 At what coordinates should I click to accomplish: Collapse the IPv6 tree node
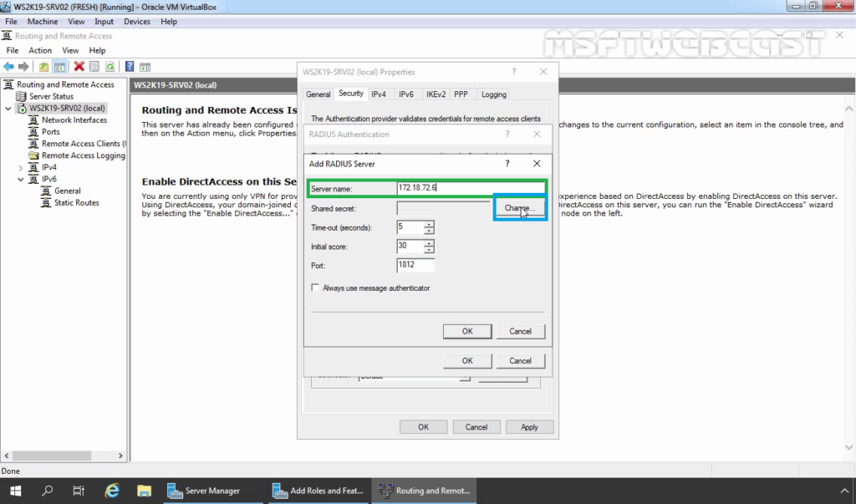tap(21, 179)
